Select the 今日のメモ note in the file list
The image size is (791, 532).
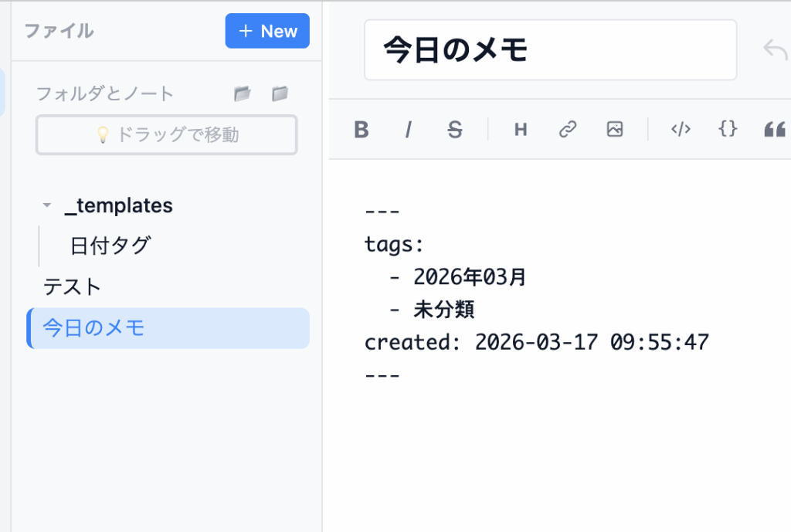coord(93,328)
